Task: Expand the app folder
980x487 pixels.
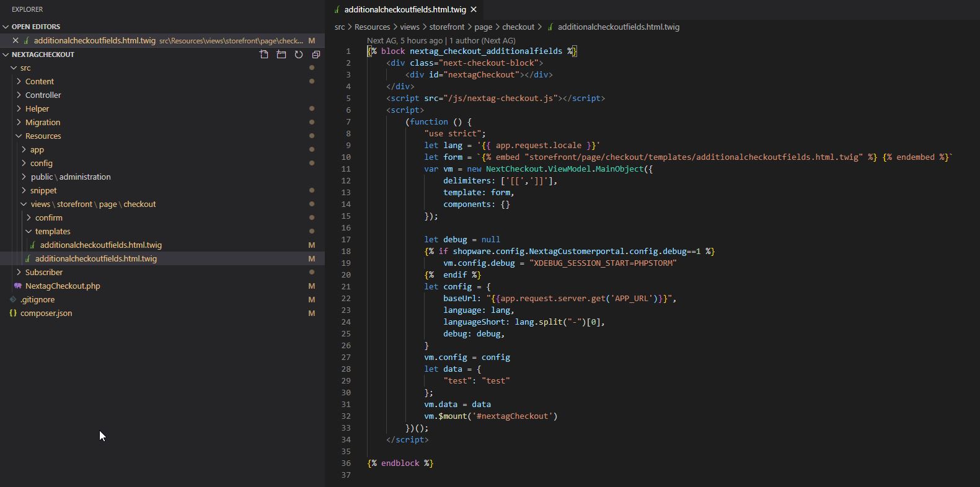Action: [24, 150]
